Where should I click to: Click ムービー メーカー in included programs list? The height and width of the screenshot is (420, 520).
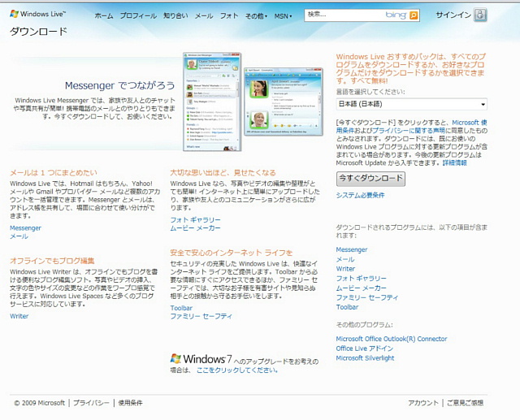pos(361,288)
